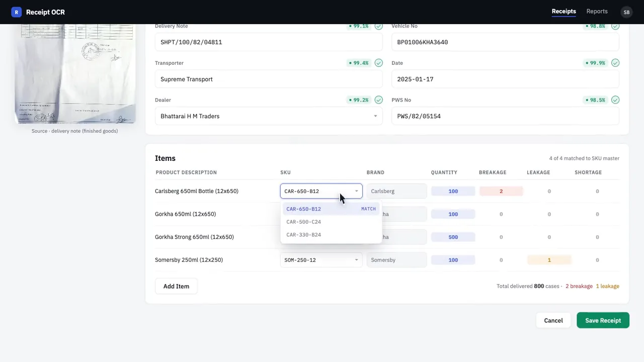This screenshot has width=644, height=362.
Task: Click the Delivery Note verified check icon
Action: point(378,26)
